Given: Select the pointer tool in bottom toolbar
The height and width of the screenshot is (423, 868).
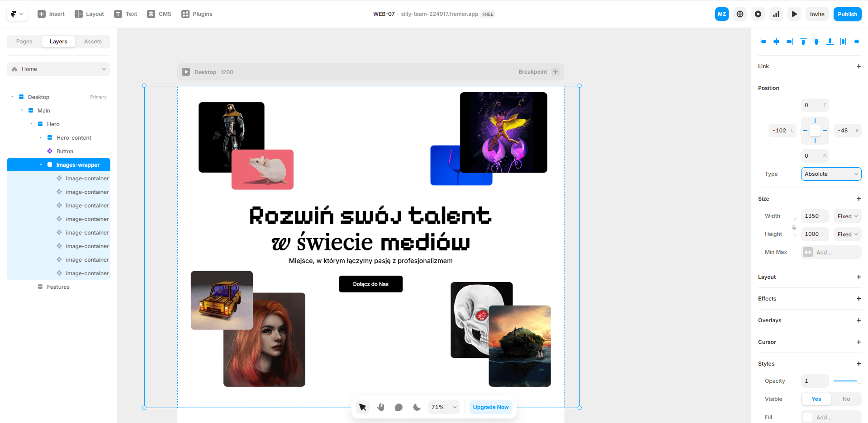Looking at the screenshot, I should pos(363,407).
